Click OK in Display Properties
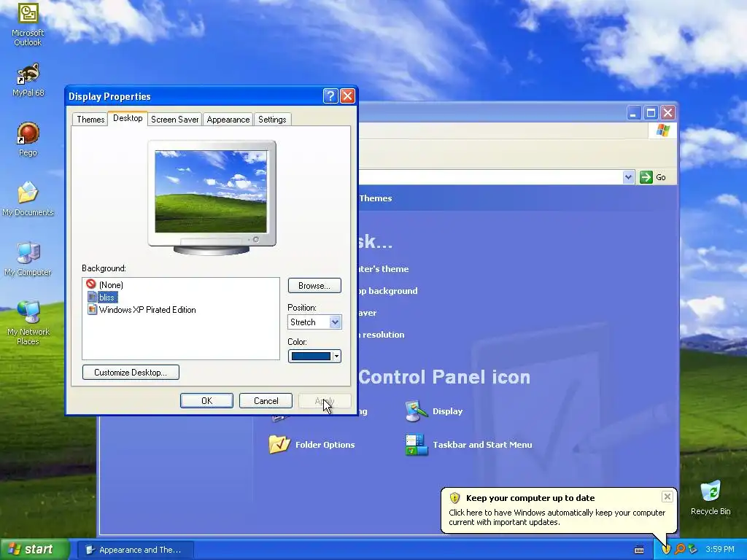747x560 pixels. pyautogui.click(x=206, y=401)
